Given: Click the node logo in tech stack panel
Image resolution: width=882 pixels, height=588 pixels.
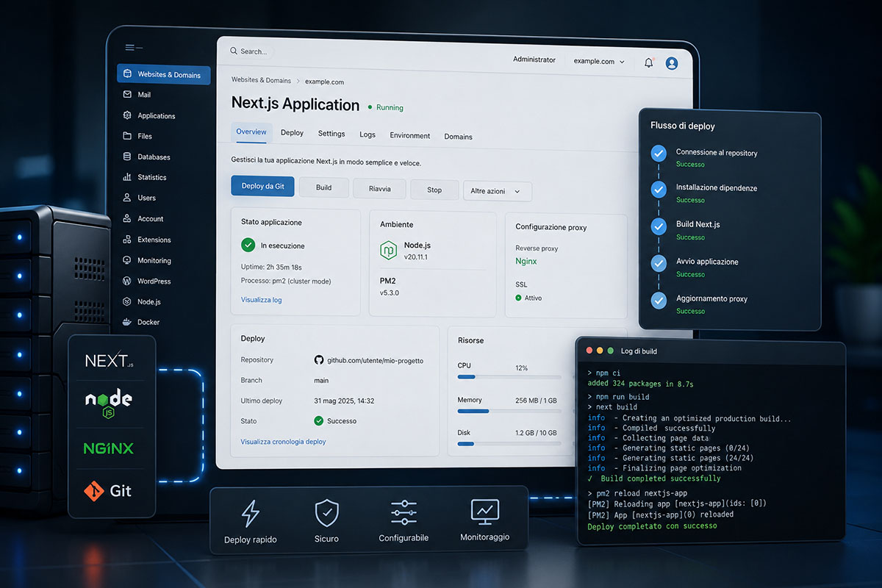Looking at the screenshot, I should click(x=108, y=403).
